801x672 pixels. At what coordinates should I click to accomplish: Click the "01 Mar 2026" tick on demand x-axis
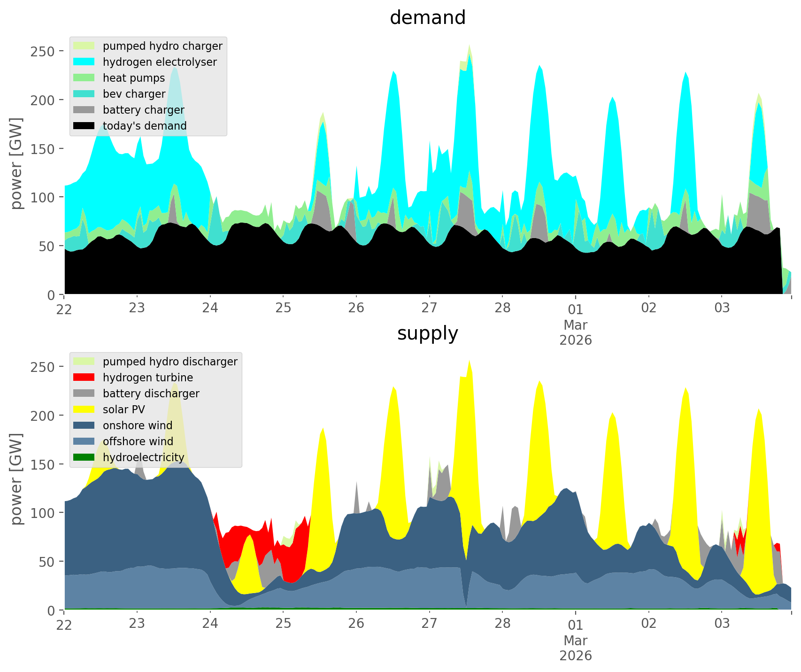click(x=575, y=324)
